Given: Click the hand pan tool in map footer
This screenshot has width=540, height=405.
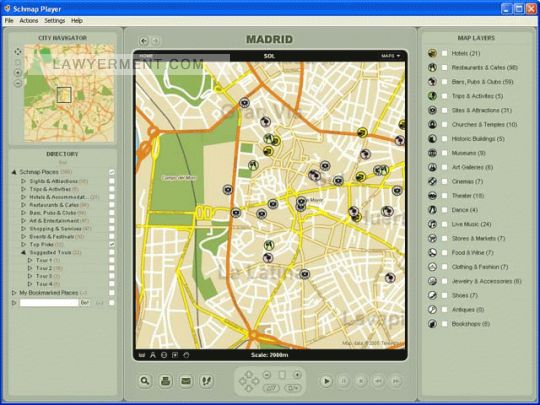Looking at the screenshot, I should tap(186, 355).
